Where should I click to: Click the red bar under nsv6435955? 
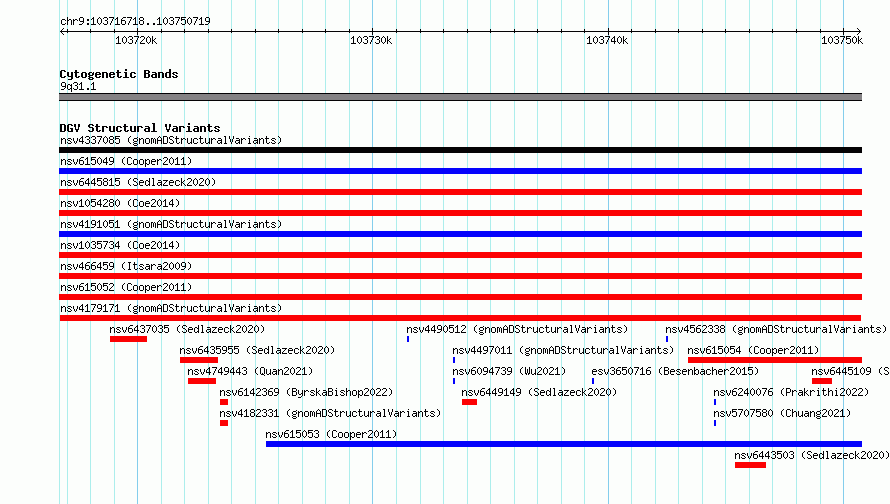(199, 360)
